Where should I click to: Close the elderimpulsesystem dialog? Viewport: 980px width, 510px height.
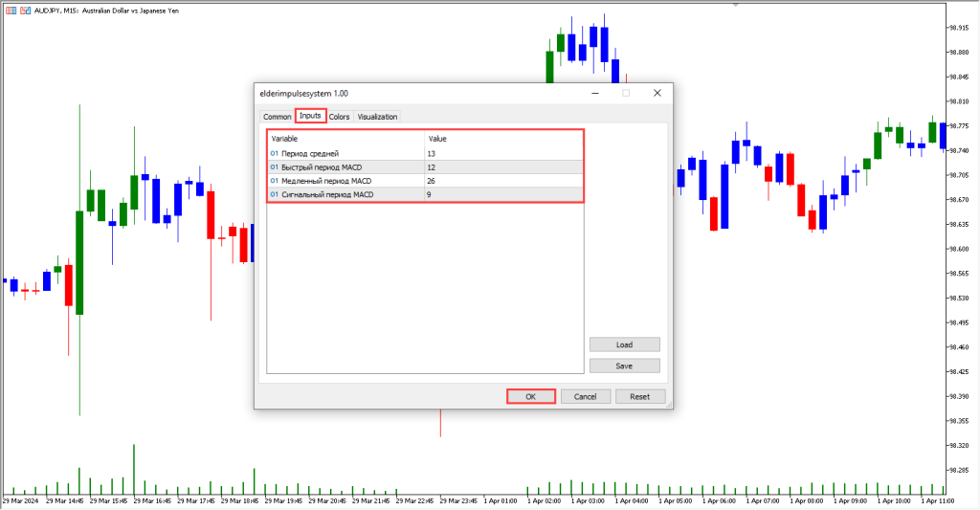click(x=657, y=93)
